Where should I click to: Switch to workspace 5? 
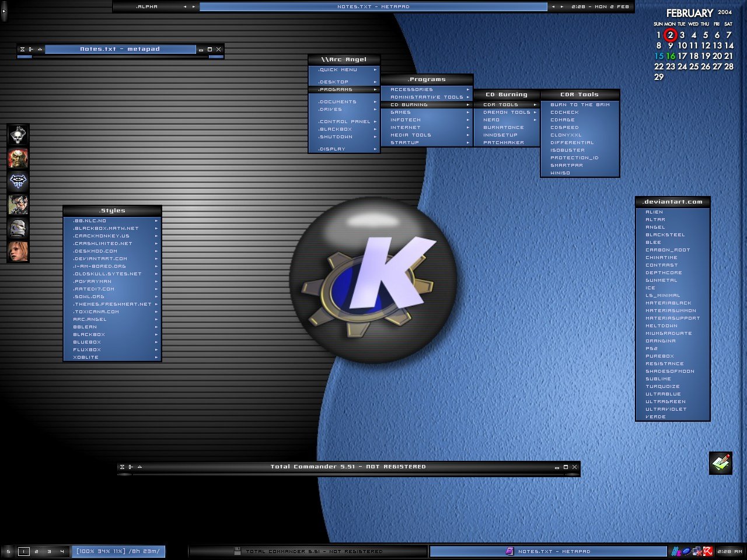8,551
